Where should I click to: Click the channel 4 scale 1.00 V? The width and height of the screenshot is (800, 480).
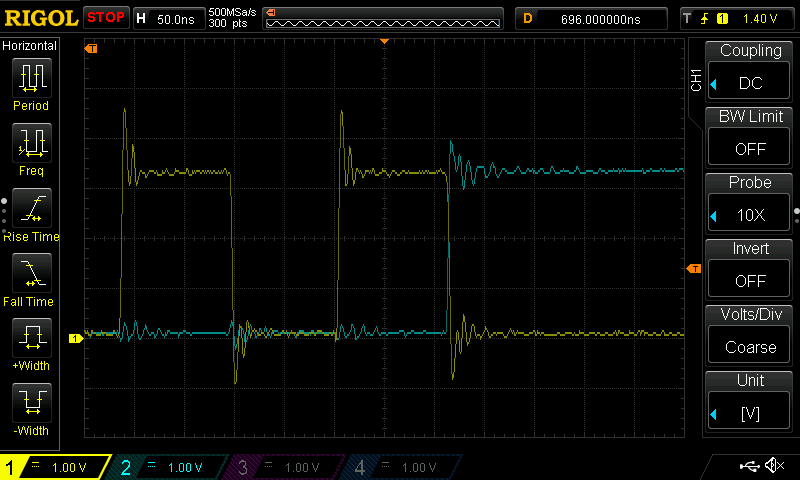pos(419,468)
